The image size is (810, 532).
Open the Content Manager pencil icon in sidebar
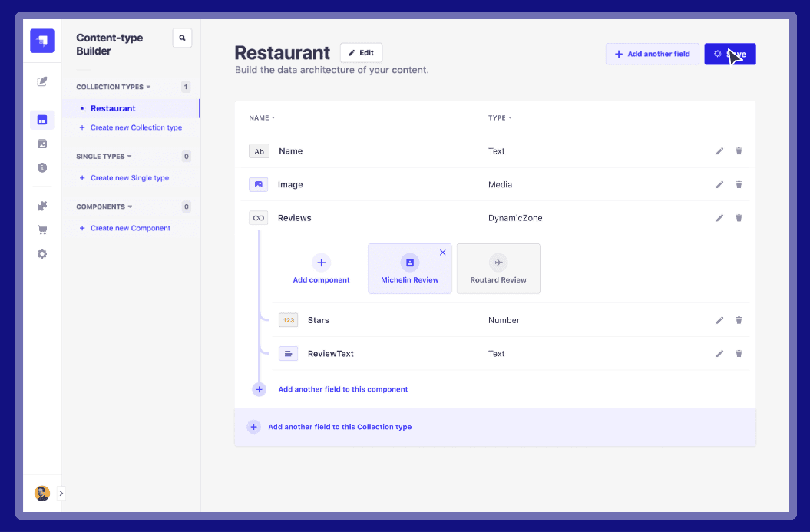[x=42, y=81]
